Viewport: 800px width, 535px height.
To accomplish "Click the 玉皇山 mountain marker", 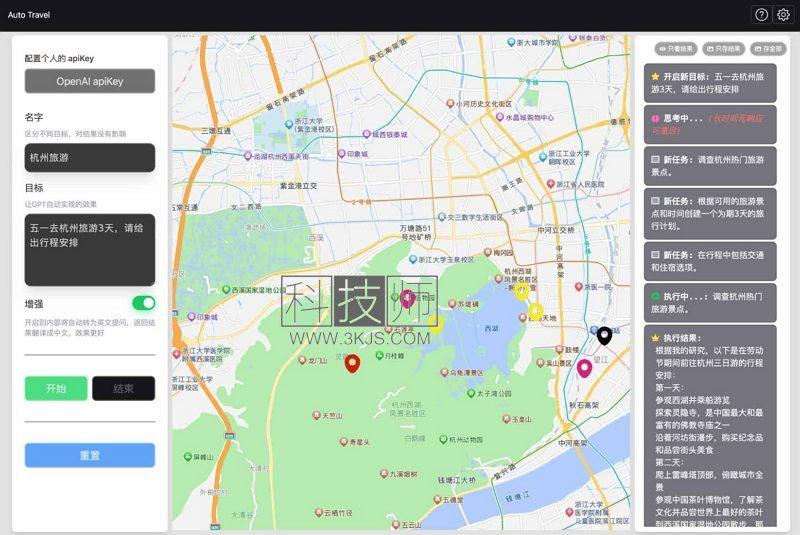I will (x=506, y=419).
